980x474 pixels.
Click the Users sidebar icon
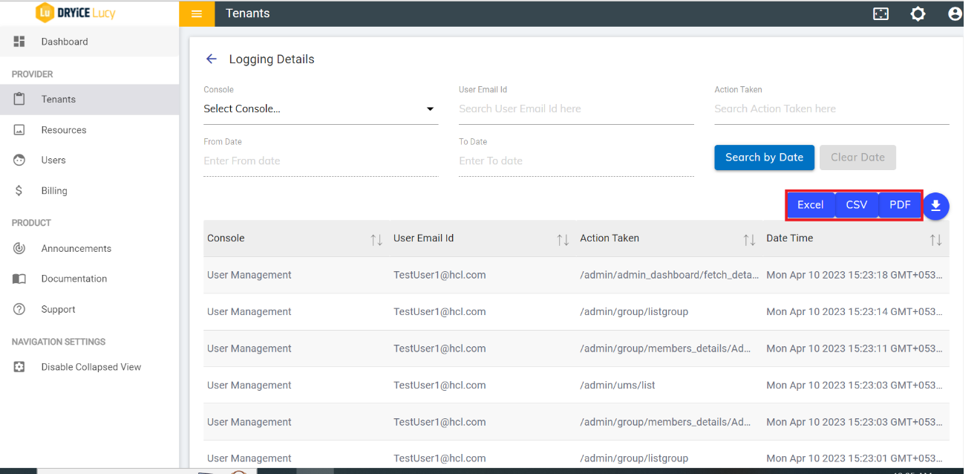(19, 160)
